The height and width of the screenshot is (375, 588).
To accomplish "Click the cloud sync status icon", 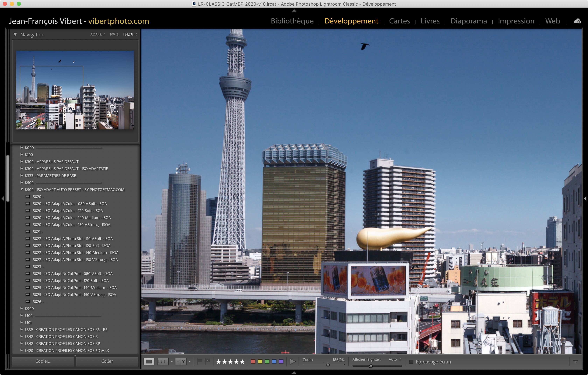I will click(577, 21).
